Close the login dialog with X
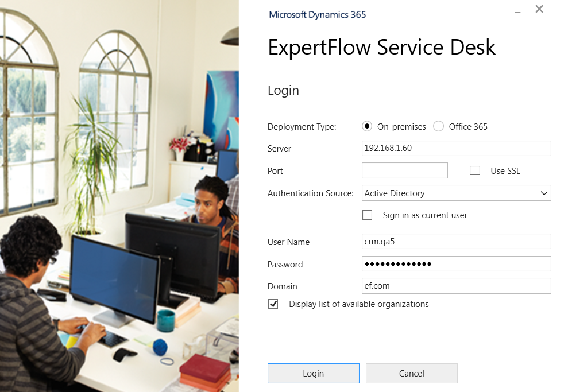 (x=539, y=9)
